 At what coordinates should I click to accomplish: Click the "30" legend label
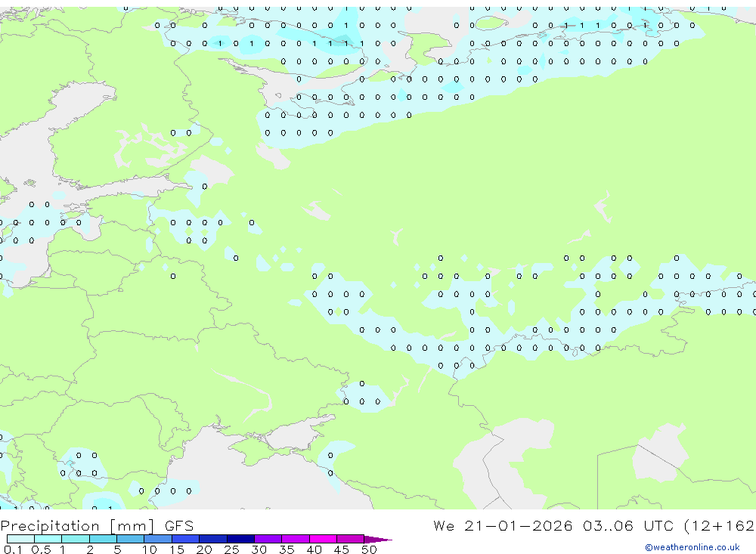[x=259, y=549]
